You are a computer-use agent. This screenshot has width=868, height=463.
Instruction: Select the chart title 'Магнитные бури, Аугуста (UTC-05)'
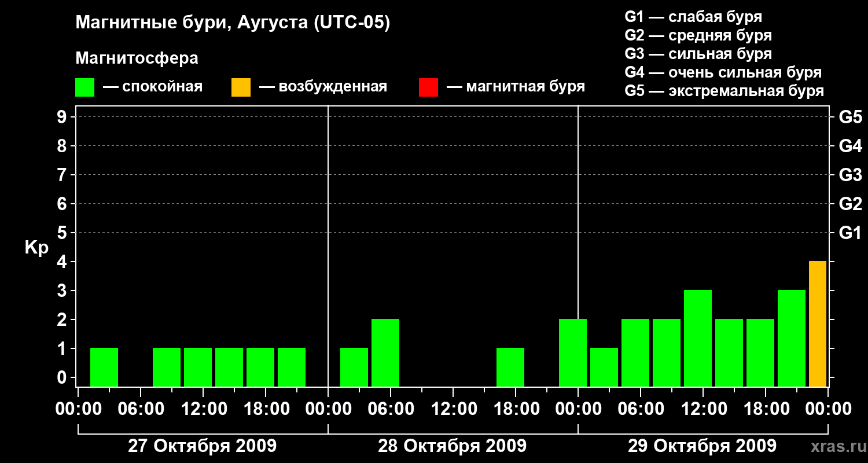tap(233, 23)
